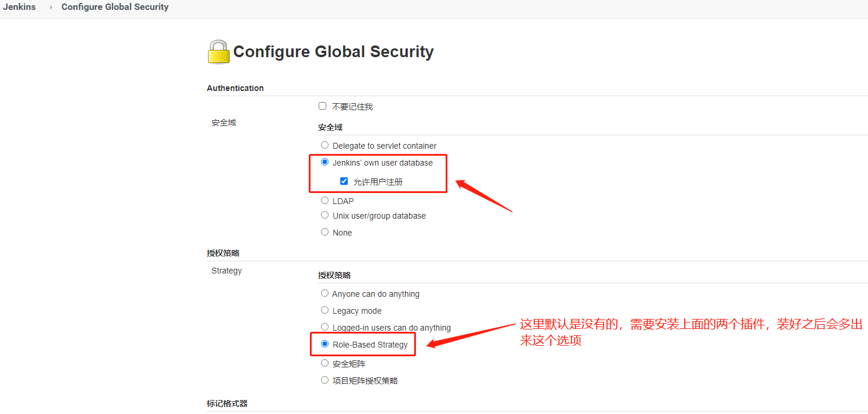Viewport: 868px width, 414px height.
Task: Select Delegate to servlet container option
Action: 325,145
